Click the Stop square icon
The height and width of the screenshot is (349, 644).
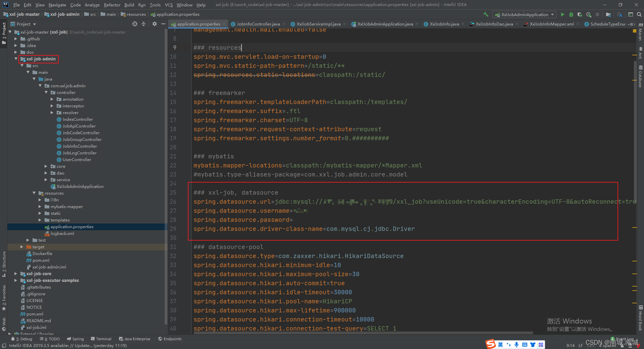pos(597,14)
